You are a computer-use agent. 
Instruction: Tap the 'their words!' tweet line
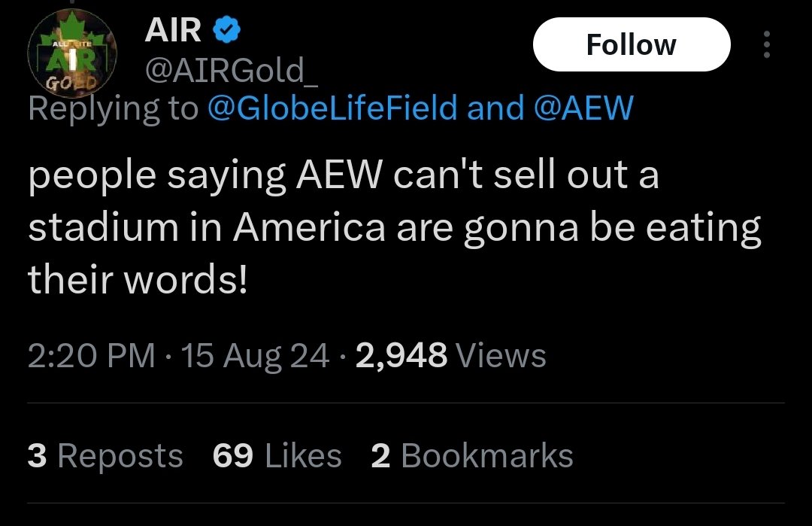point(138,281)
